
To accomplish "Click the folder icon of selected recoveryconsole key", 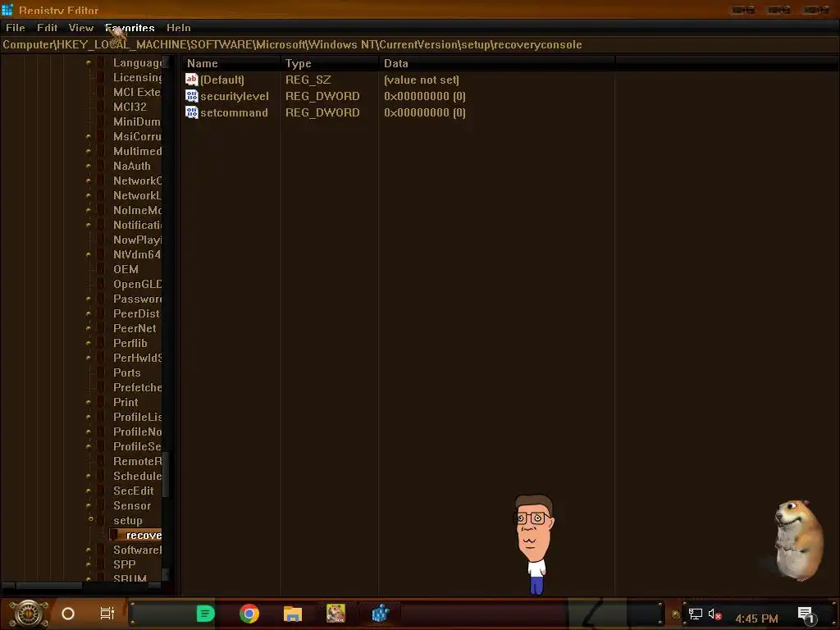I will point(114,535).
